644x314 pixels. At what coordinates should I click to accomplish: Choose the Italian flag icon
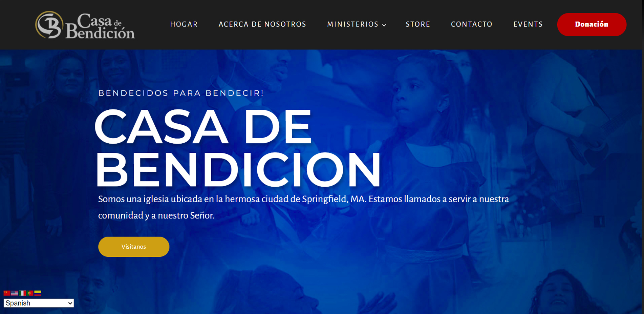22,293
